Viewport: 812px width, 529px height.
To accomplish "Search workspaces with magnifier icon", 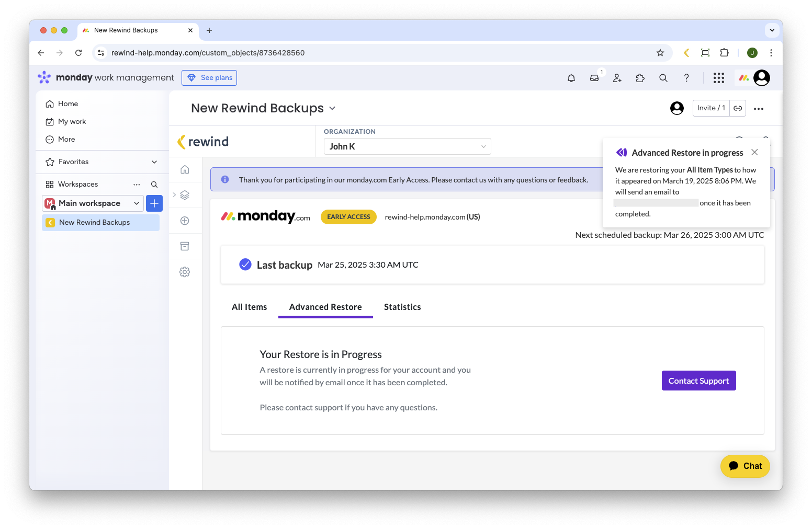I will [x=154, y=185].
